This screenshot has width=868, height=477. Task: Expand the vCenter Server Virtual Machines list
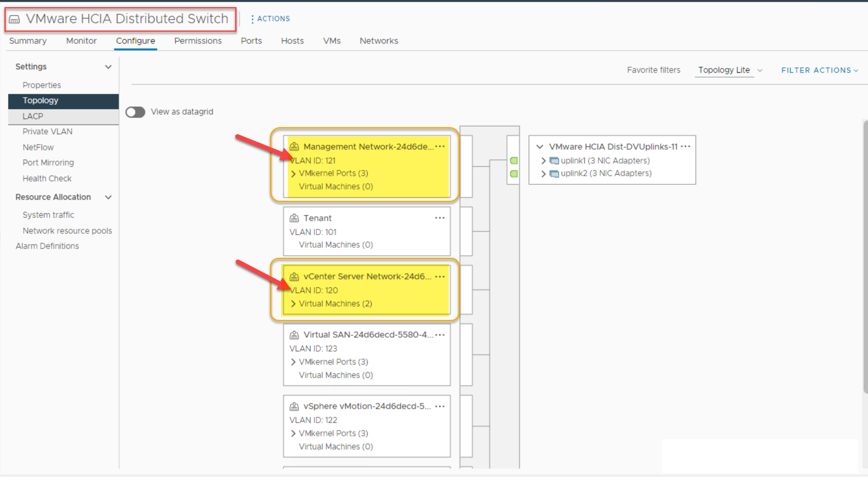(x=293, y=304)
